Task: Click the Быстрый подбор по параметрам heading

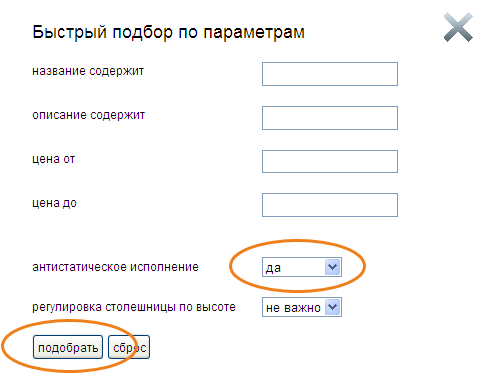Action: (168, 32)
